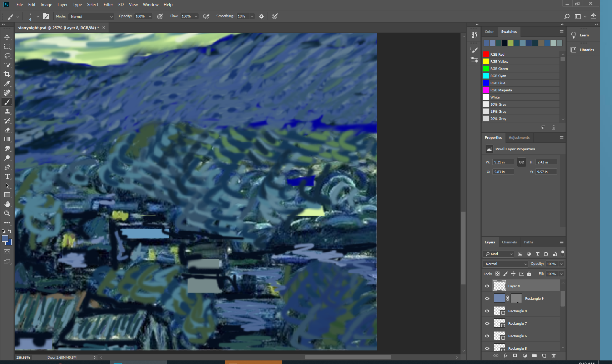Hide Rectangle 8 layer visibility
Screen dimensions: 612x364
tap(487, 311)
